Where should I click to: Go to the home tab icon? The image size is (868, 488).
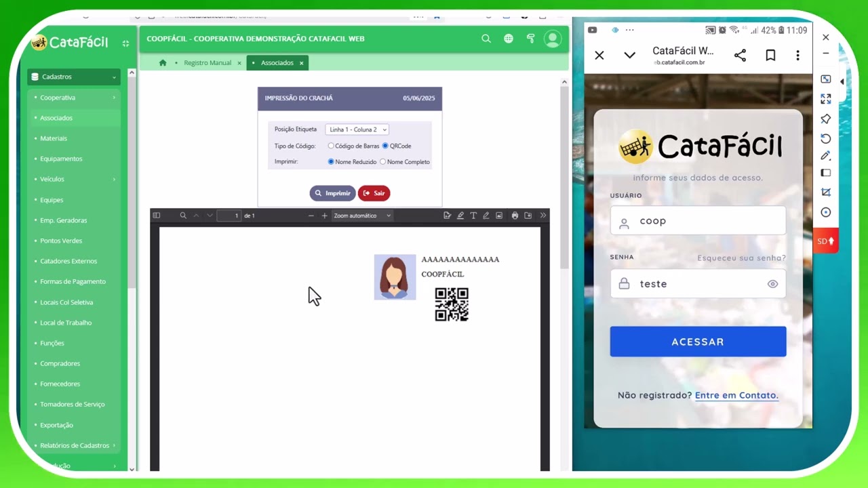click(163, 63)
